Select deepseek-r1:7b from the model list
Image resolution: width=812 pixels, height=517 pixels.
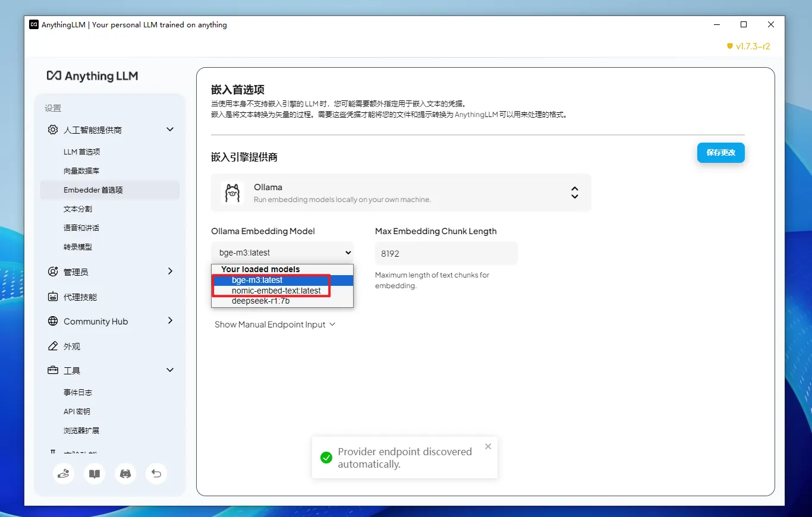(x=282, y=301)
